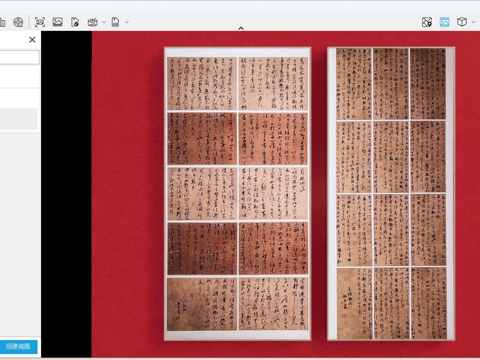Click the film reel icon in the toolbar

coord(18,22)
